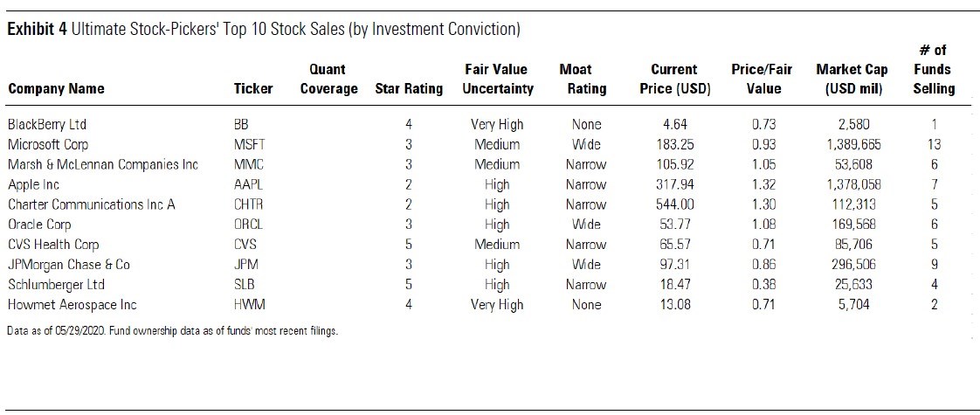Select the CVS Health Corp row
The width and height of the screenshot is (980, 415).
pyautogui.click(x=53, y=246)
